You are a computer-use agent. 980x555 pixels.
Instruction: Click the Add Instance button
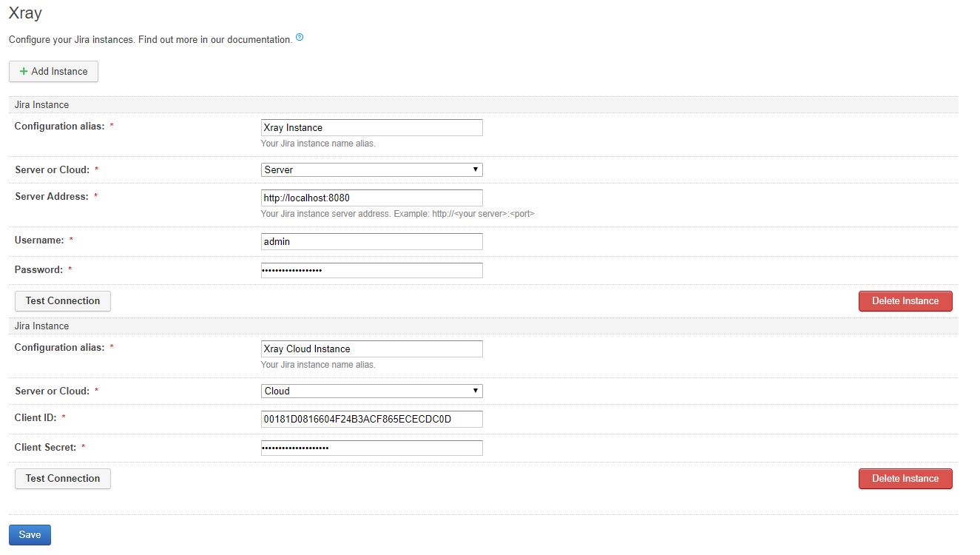tap(53, 72)
